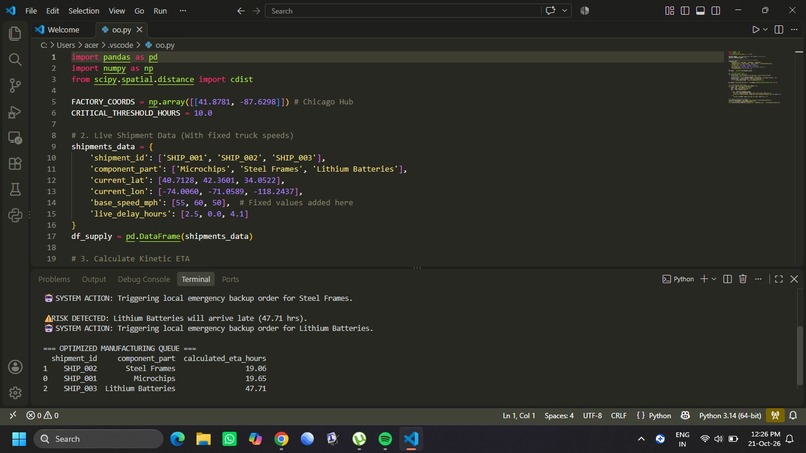Show errors and warnings count
Viewport: 806px width, 453px height.
point(43,415)
